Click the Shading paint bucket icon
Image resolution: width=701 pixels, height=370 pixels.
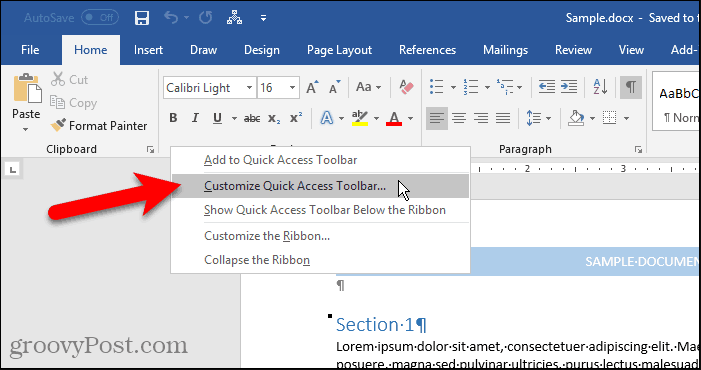[576, 118]
